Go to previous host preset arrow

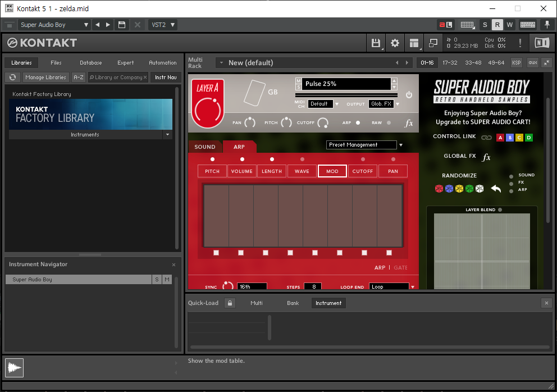point(97,25)
